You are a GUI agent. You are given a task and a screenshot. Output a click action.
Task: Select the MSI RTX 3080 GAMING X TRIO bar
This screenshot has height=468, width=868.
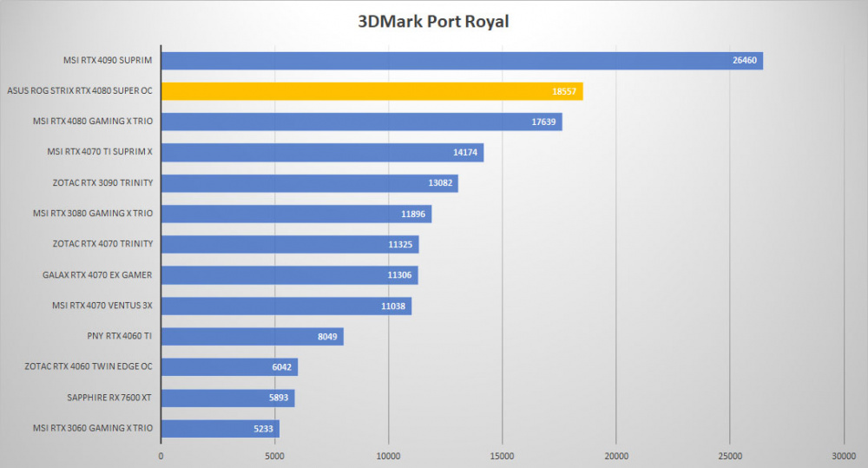click(297, 214)
